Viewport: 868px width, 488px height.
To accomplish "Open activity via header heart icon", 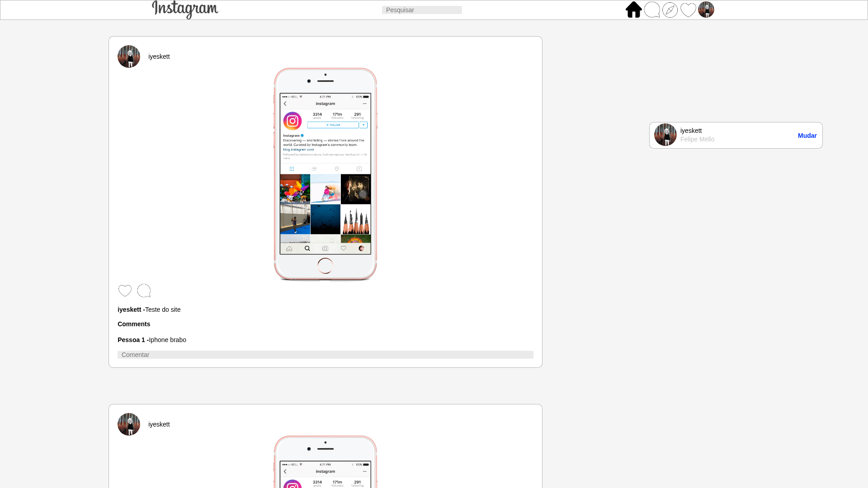I will [688, 9].
